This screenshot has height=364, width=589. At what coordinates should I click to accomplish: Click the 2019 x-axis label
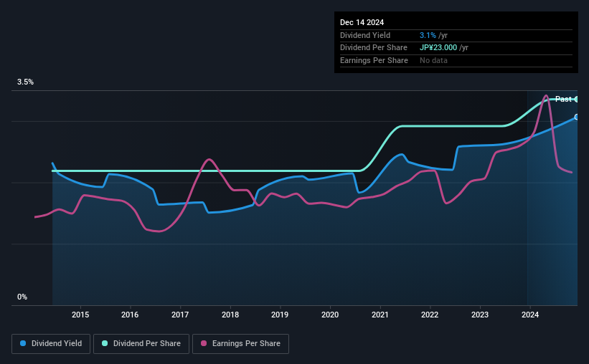[x=280, y=315]
